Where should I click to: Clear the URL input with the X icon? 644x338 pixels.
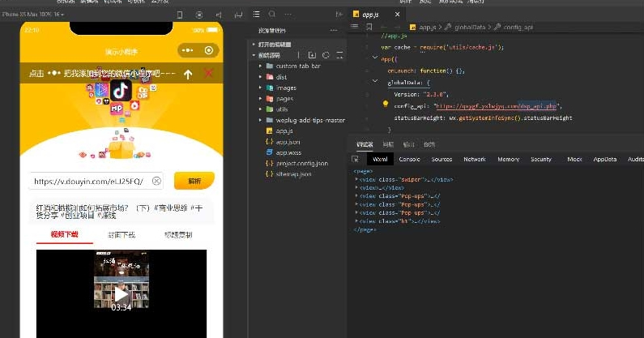(x=156, y=181)
